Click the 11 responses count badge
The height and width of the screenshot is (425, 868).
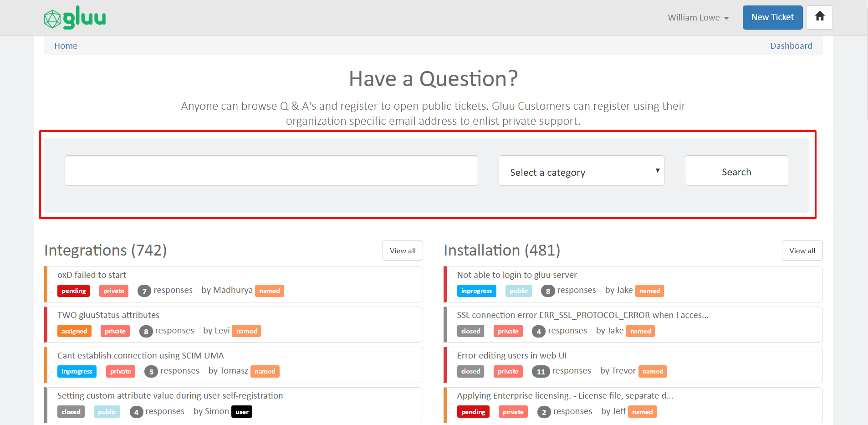tap(541, 372)
